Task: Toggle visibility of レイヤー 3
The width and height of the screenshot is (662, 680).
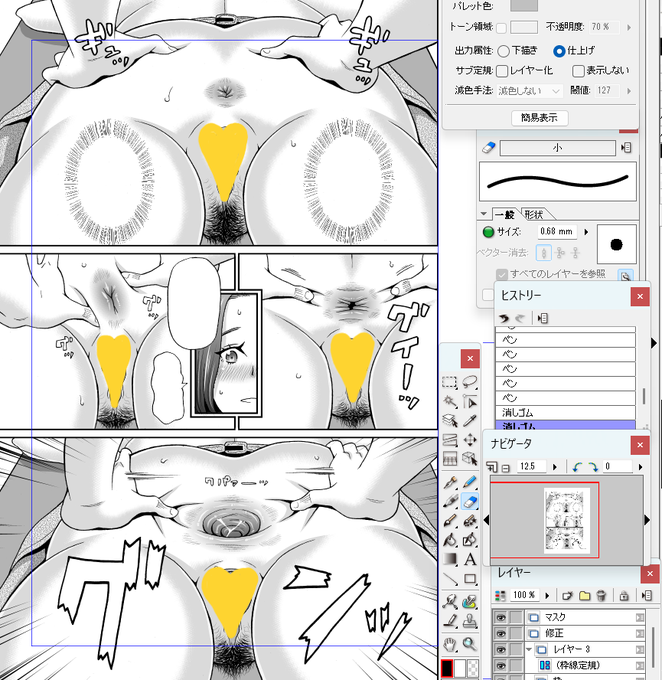Action: tap(501, 649)
